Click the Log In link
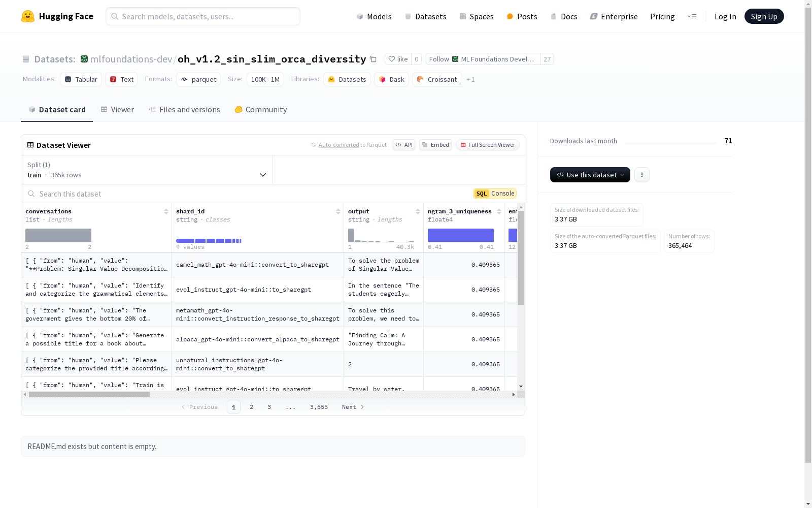The image size is (812, 508). (725, 16)
